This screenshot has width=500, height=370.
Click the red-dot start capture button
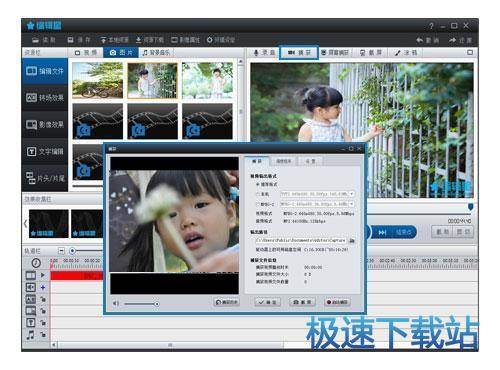click(x=337, y=302)
